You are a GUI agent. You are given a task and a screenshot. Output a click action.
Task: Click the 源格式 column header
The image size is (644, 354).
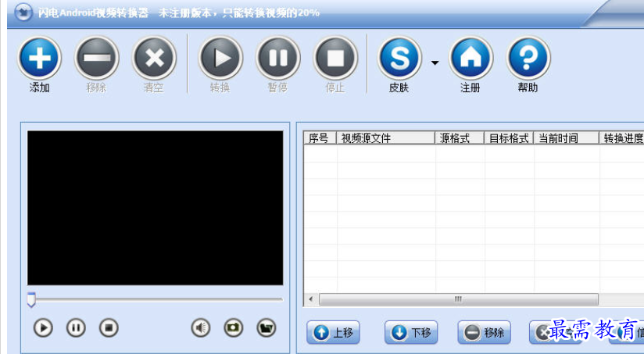click(460, 138)
